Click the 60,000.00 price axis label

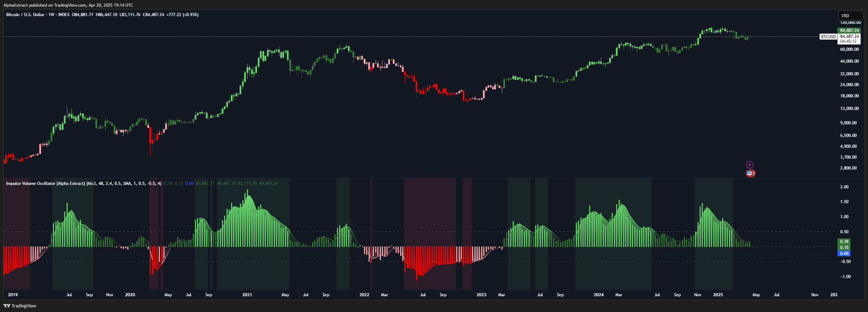[849, 49]
